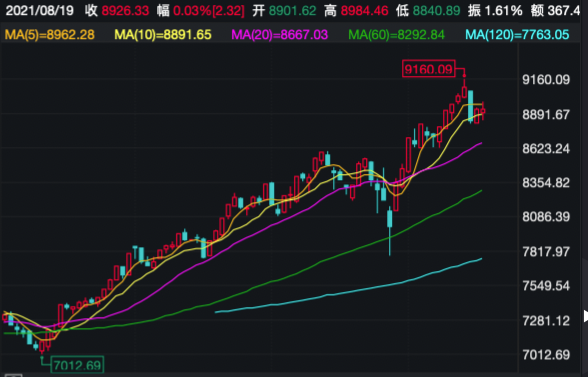Toggle the MA(10)=8891.65 indicator label
The width and height of the screenshot is (588, 377).
tap(163, 35)
